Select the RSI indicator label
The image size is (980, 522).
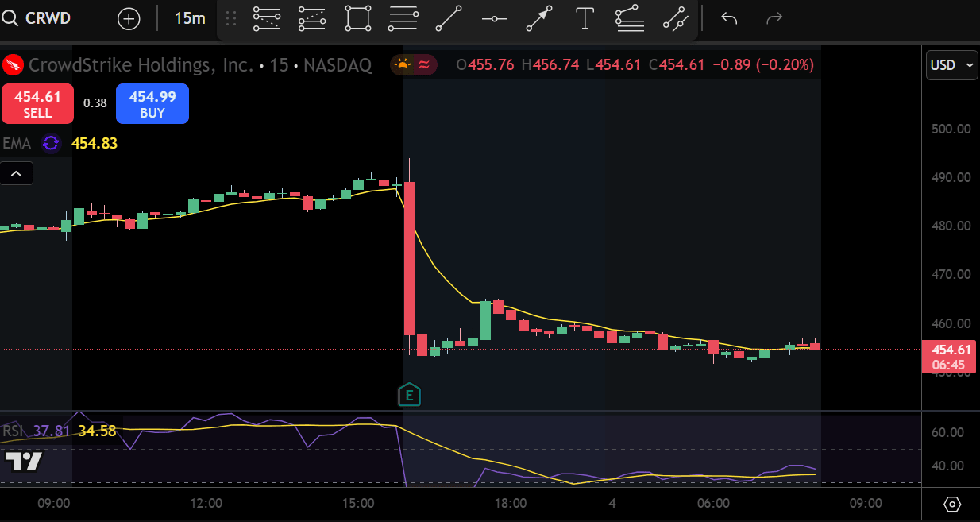coord(14,431)
